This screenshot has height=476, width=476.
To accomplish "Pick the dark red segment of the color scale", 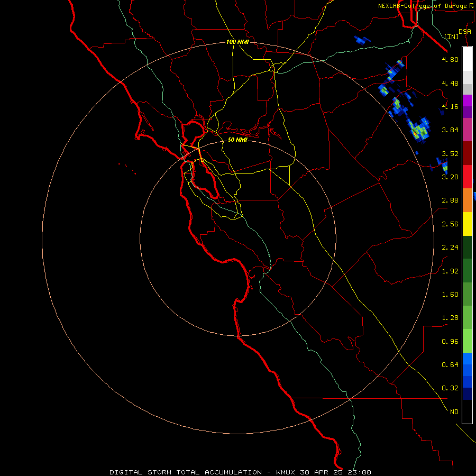I will (467, 153).
